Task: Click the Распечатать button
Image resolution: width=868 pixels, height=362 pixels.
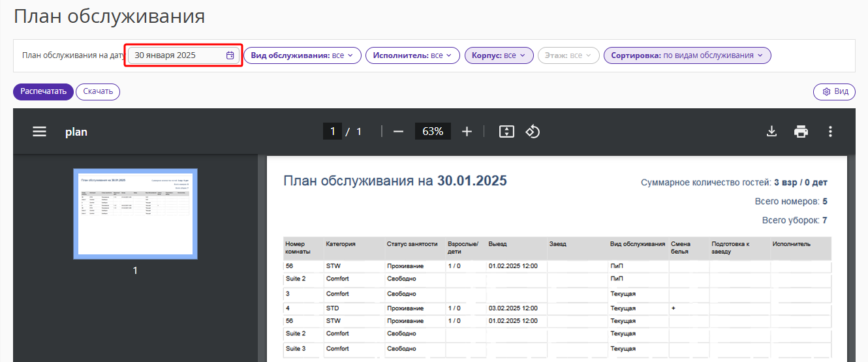Action: [43, 92]
